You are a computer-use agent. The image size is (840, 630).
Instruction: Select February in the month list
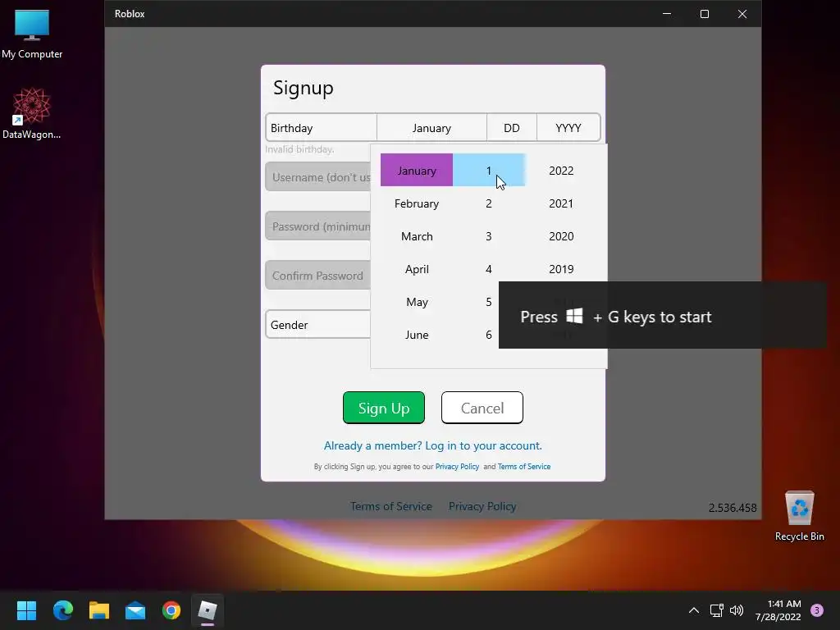[x=417, y=203]
